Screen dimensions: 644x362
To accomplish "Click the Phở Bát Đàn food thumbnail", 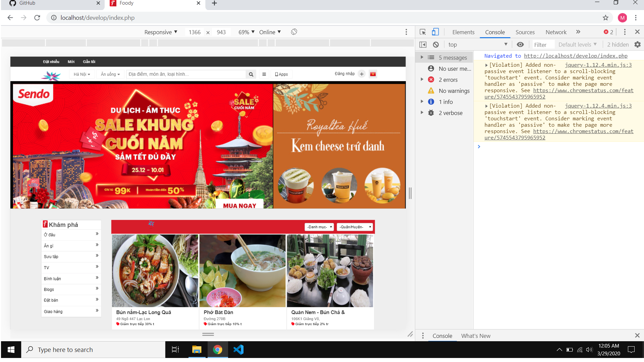I will coord(243,271).
